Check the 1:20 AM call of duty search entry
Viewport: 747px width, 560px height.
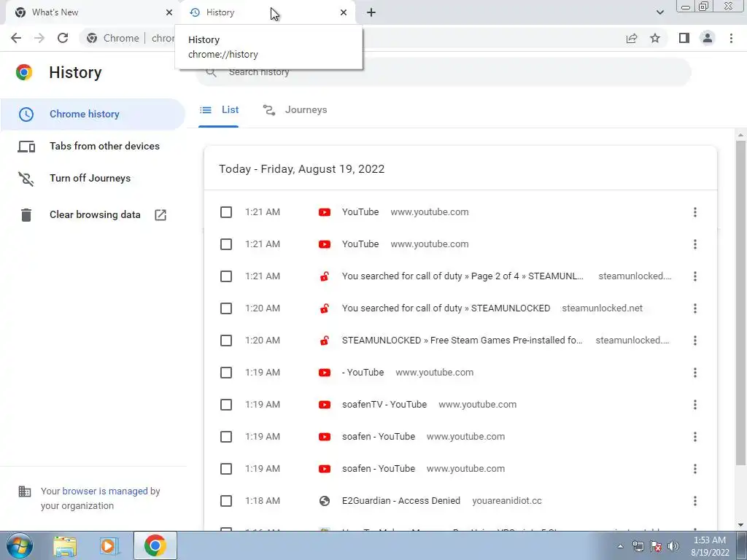coord(226,308)
